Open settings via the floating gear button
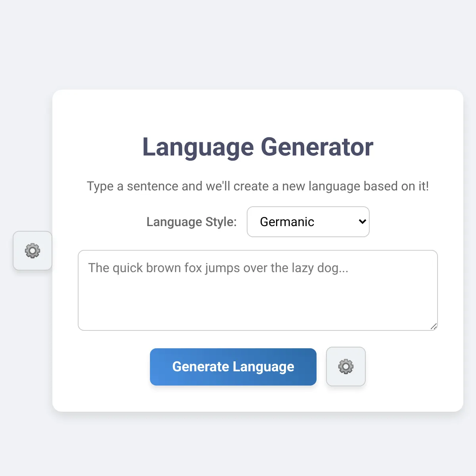Image resolution: width=476 pixels, height=476 pixels. click(33, 251)
